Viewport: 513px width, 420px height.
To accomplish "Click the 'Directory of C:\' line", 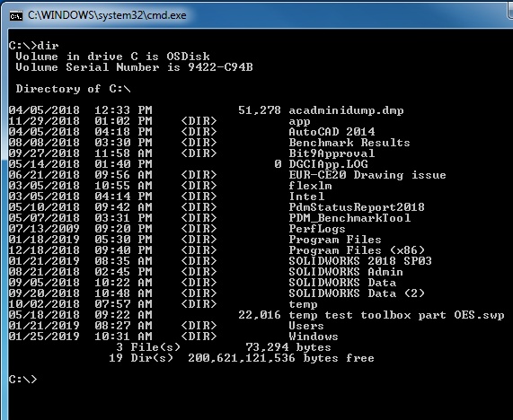I will pos(73,89).
